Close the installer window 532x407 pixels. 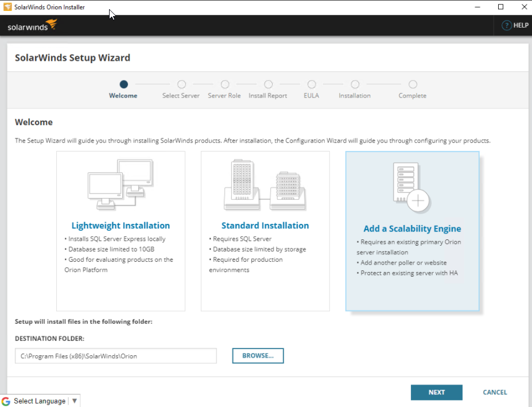524,7
